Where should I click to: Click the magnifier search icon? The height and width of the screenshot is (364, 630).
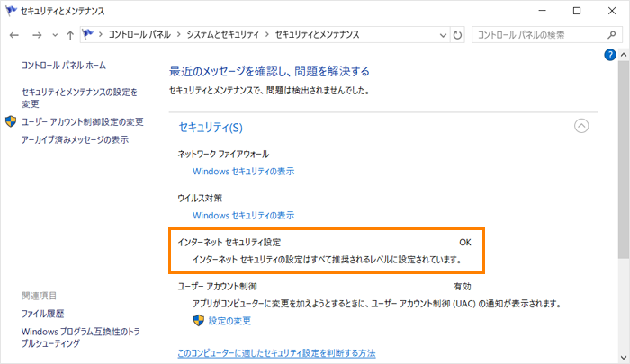611,35
